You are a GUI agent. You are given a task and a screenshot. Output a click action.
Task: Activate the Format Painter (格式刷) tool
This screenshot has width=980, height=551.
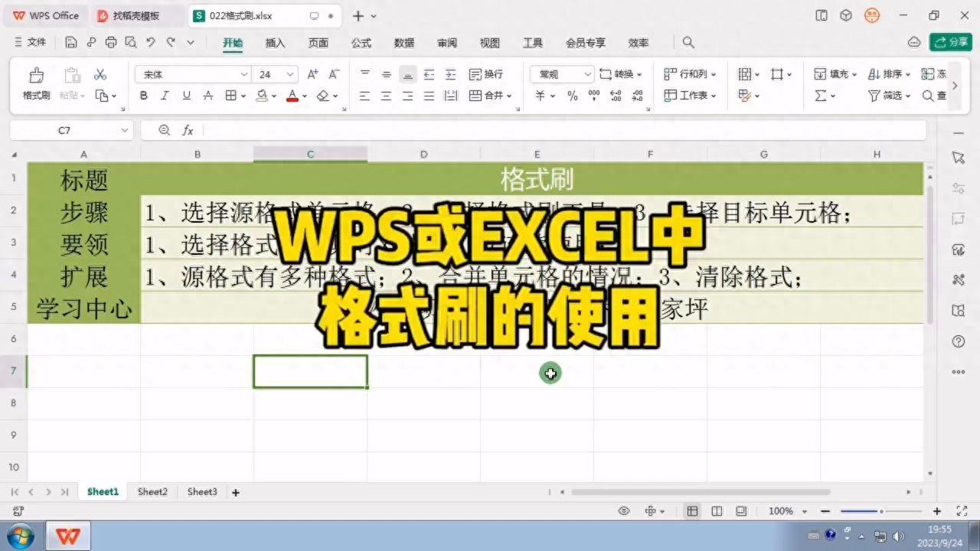point(36,84)
